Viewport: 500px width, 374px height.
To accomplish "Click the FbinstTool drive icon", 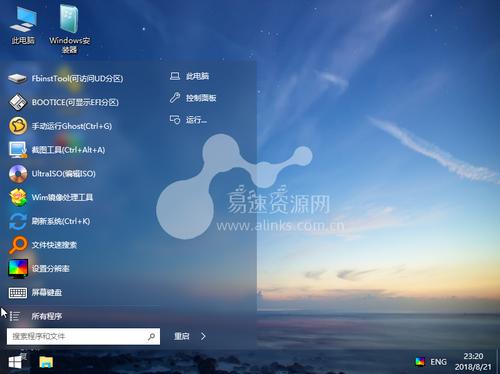I will tap(17, 79).
